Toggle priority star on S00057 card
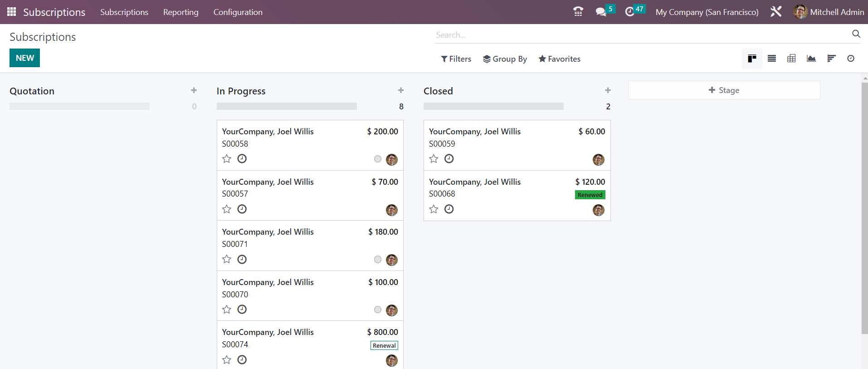Viewport: 868px width, 369px height. coord(227,209)
